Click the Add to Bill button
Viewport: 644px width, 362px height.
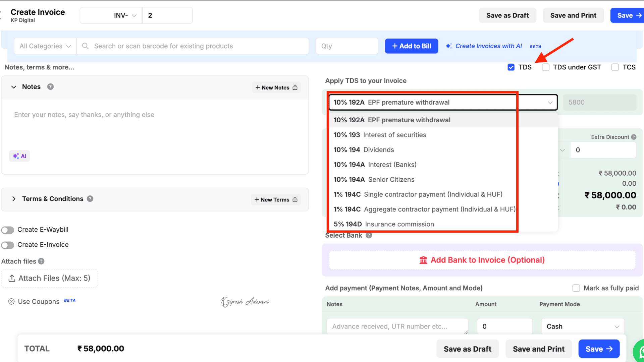click(411, 46)
